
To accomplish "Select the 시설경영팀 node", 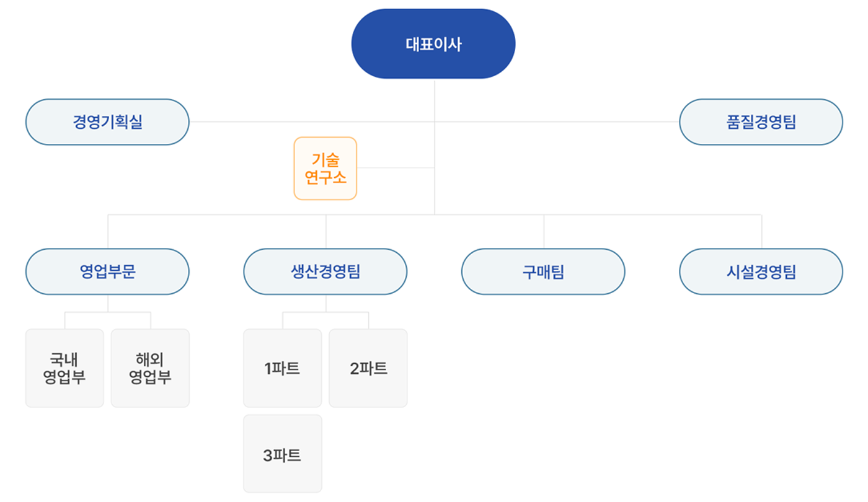I will [x=761, y=271].
